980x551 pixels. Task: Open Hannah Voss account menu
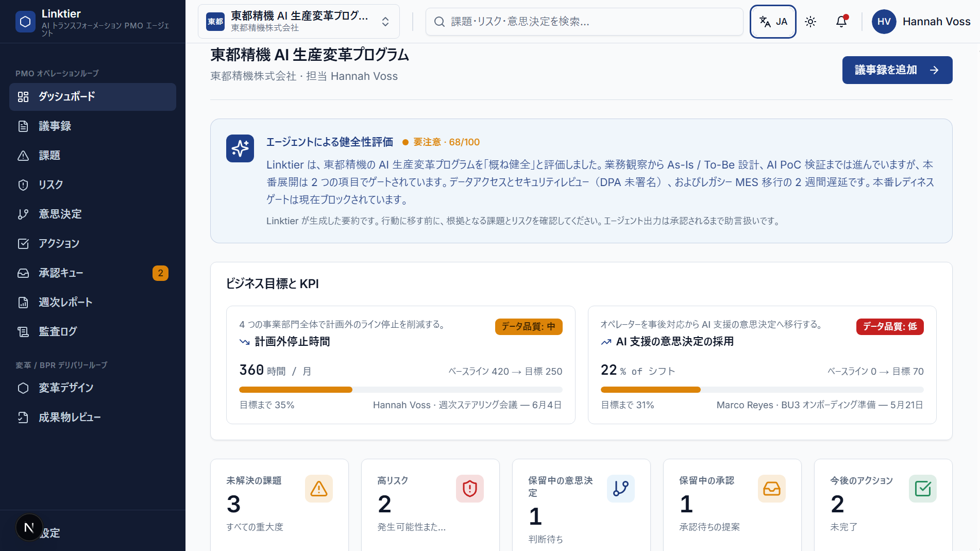tap(921, 22)
